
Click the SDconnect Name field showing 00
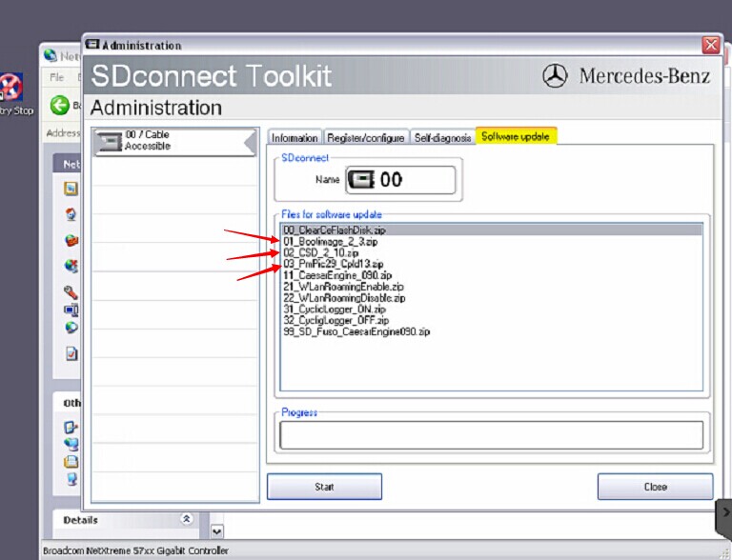[400, 180]
